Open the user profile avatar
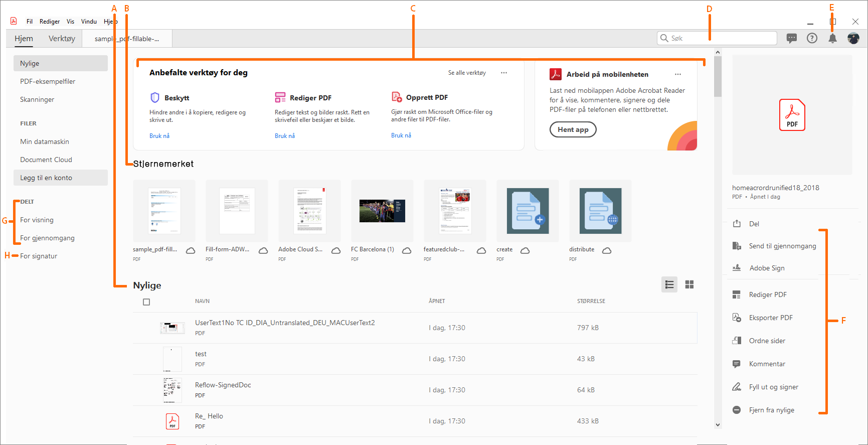Viewport: 868px width, 445px height. click(x=853, y=38)
